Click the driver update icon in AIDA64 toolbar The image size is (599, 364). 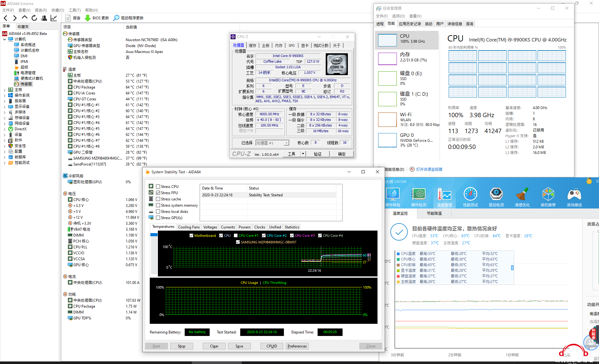pos(118,18)
